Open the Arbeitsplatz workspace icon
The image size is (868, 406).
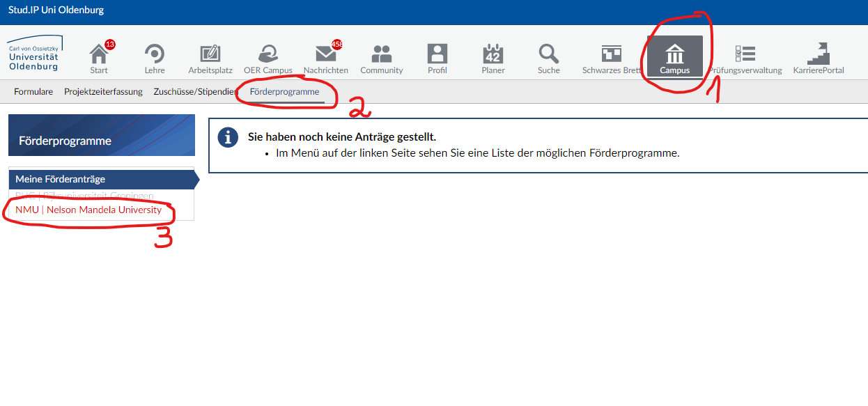210,55
